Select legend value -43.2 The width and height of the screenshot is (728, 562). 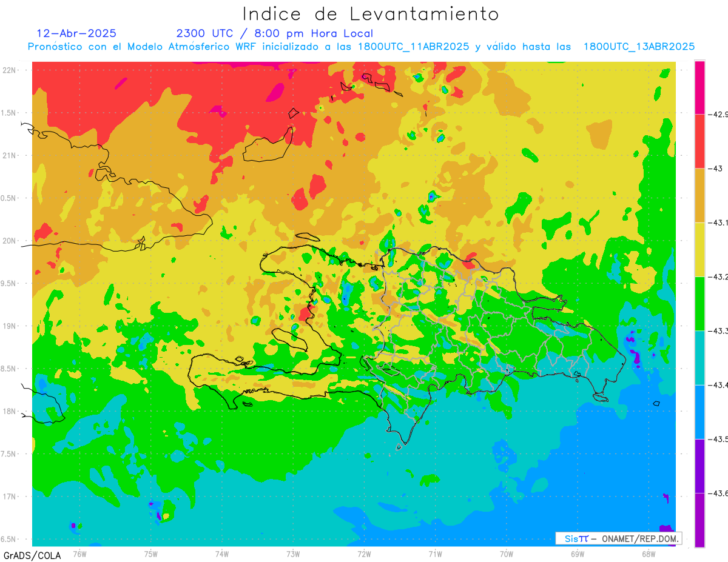click(718, 276)
